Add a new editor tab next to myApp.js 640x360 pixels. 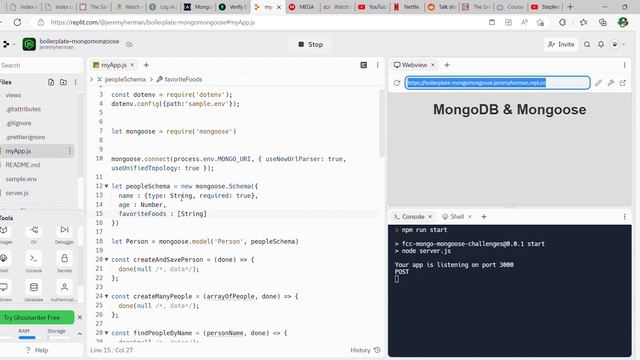tap(146, 65)
